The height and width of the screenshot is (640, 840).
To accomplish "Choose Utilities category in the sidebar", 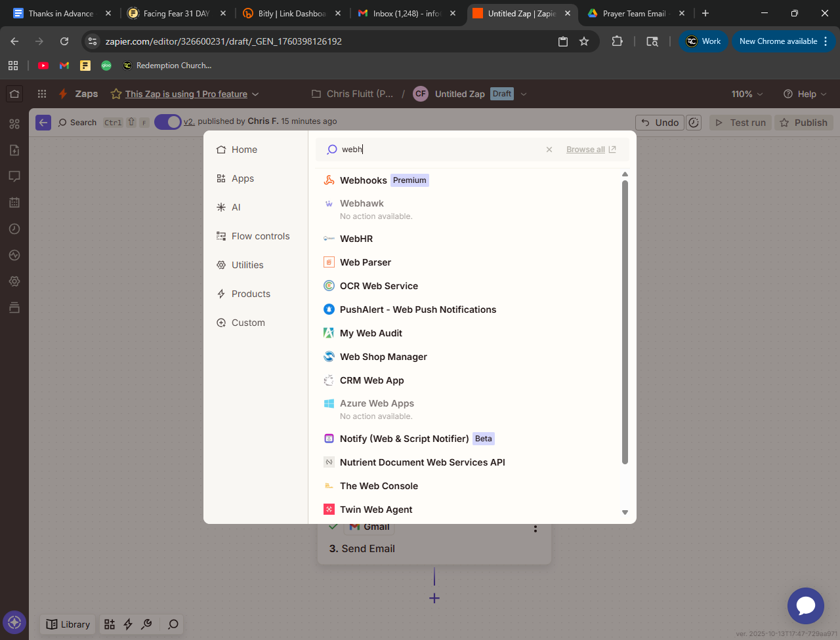I will (247, 265).
